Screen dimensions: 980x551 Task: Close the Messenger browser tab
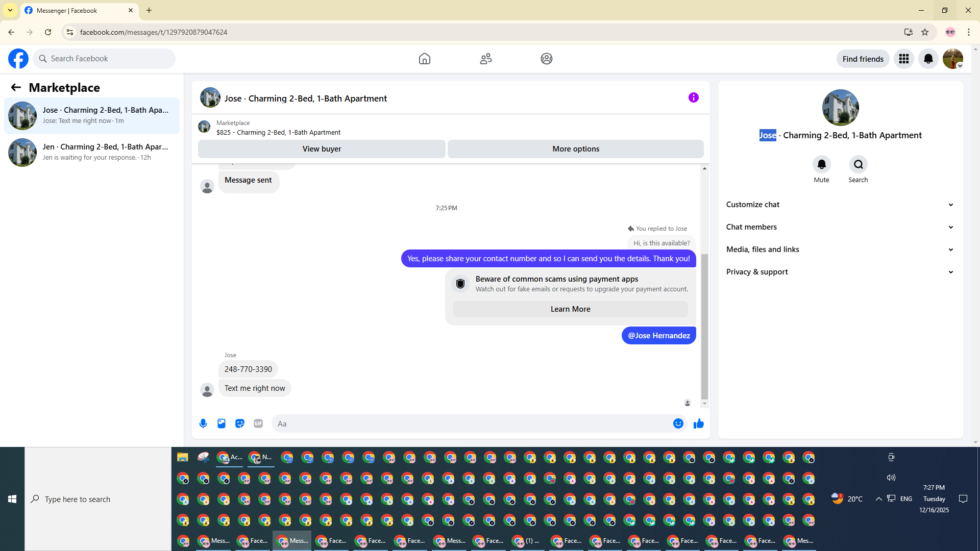131,10
